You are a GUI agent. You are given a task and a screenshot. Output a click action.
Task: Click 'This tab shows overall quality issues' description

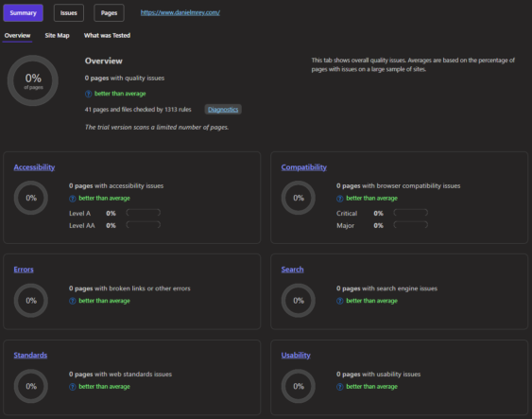[413, 64]
